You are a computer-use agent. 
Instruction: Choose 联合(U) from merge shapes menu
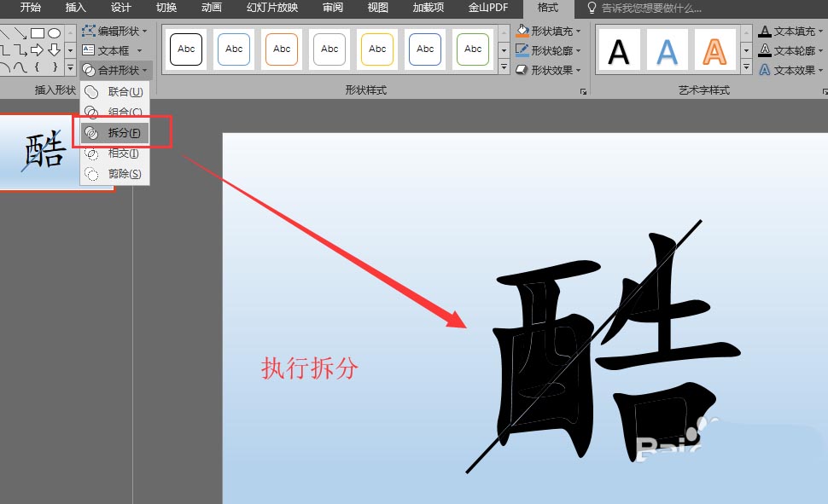tap(114, 92)
